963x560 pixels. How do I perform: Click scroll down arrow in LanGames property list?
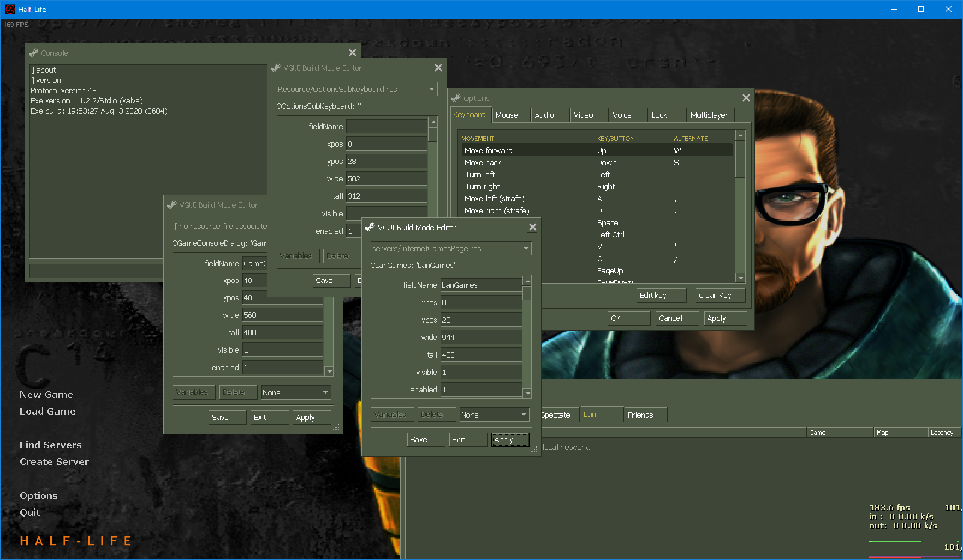pos(527,394)
